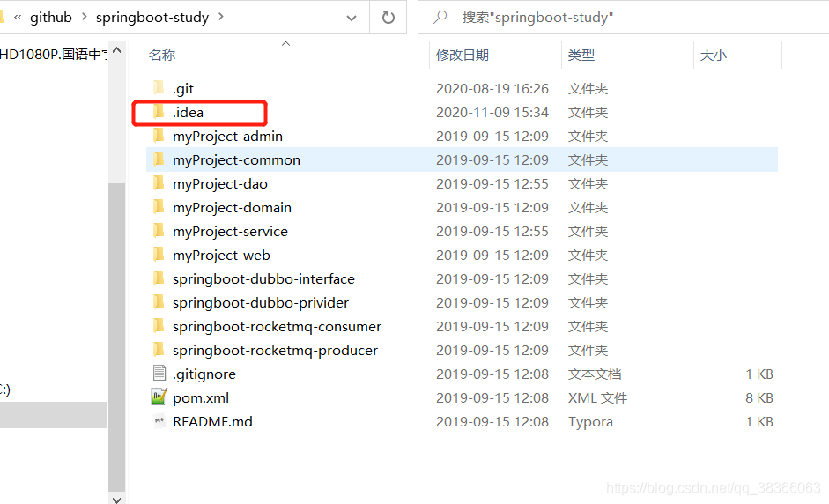Click the springboot-rocketmq-consumer folder icon

coord(159,326)
